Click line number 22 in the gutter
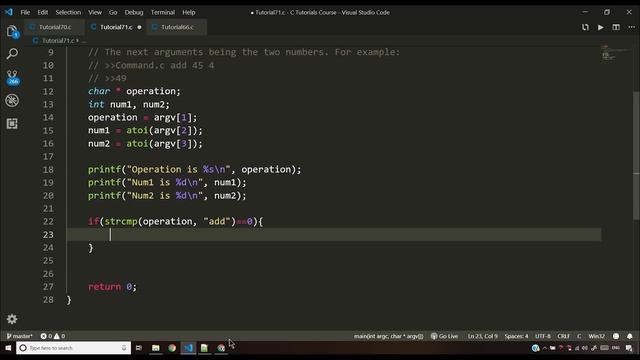The image size is (640, 360). (x=48, y=222)
